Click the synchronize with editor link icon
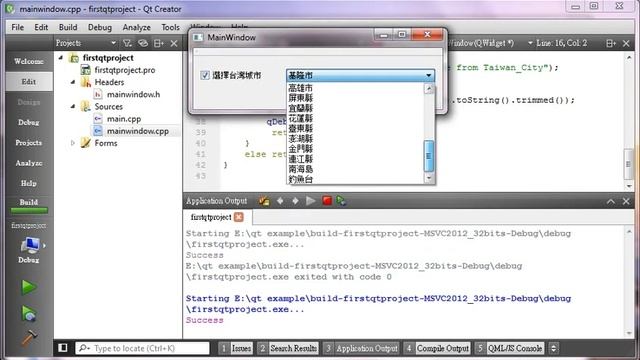The image size is (640, 360). tap(142, 43)
